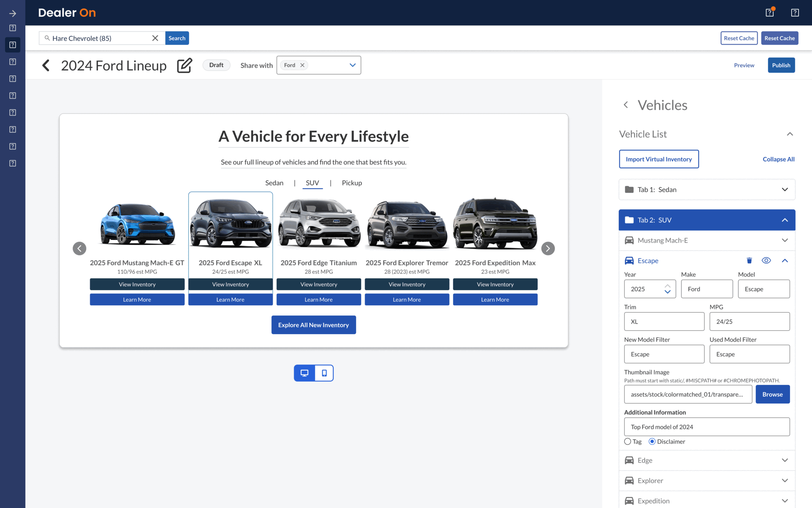Open the last sidebar icon

(13, 163)
